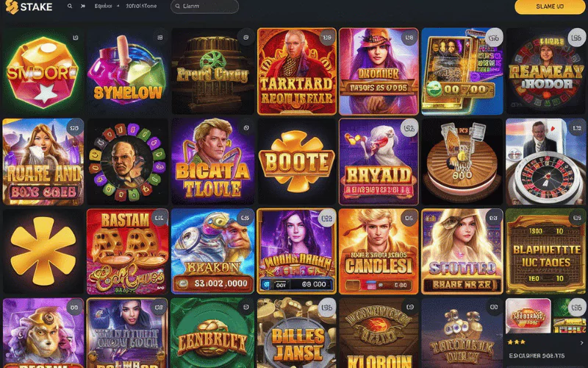Expand the chevron beside the three stars
This screenshot has height=368, width=588.
click(x=581, y=342)
